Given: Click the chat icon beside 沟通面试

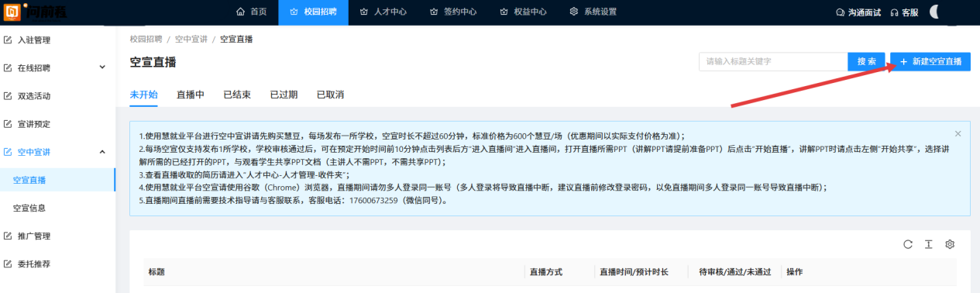Looking at the screenshot, I should [841, 12].
